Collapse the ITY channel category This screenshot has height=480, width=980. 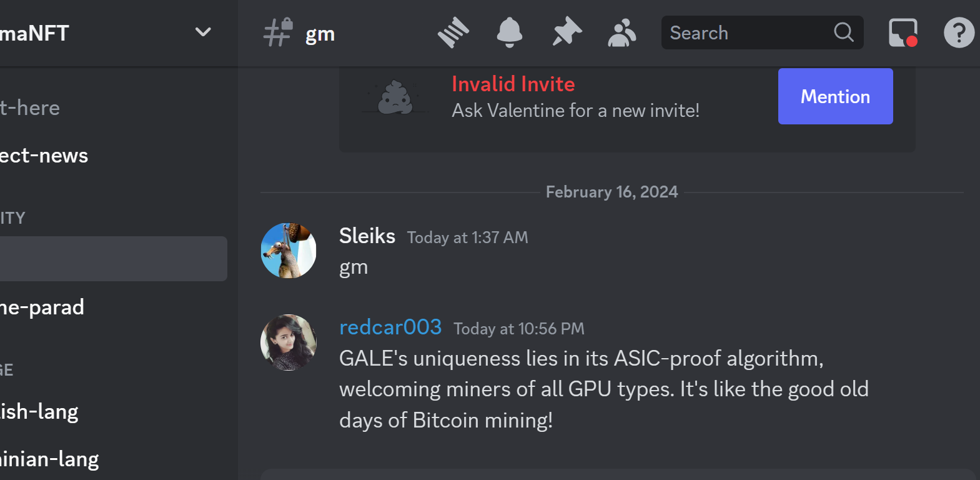click(12, 218)
